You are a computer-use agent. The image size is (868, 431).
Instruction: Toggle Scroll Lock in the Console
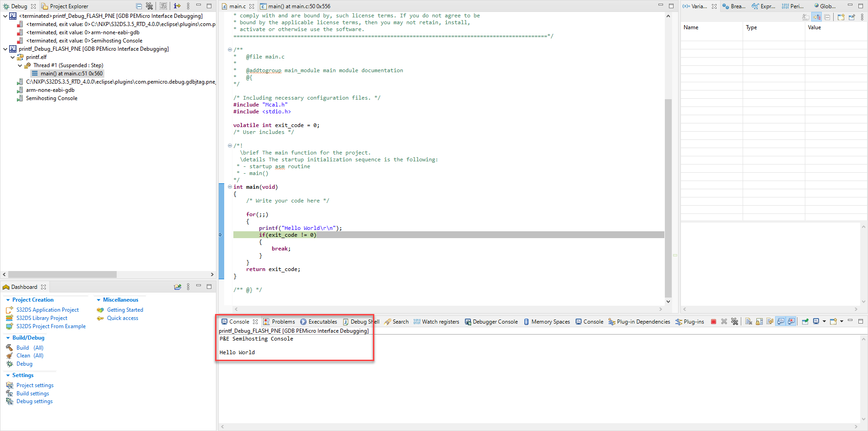tap(759, 322)
